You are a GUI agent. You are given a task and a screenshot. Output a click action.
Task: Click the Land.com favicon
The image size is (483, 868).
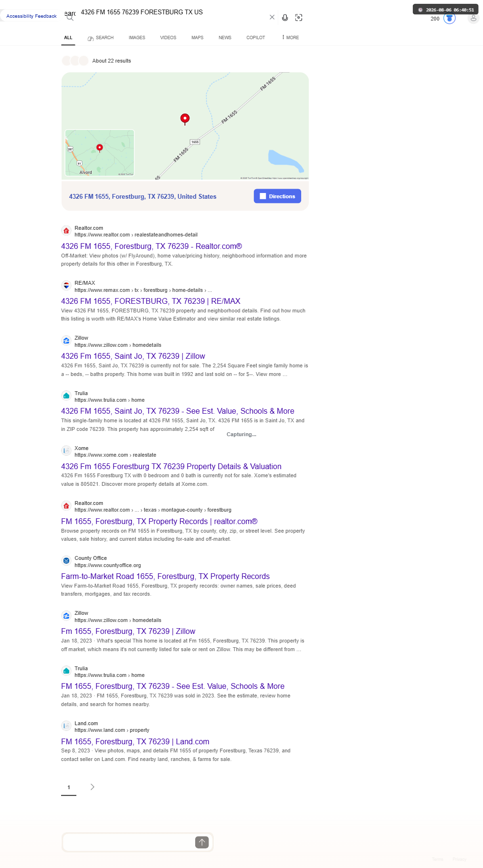click(66, 726)
